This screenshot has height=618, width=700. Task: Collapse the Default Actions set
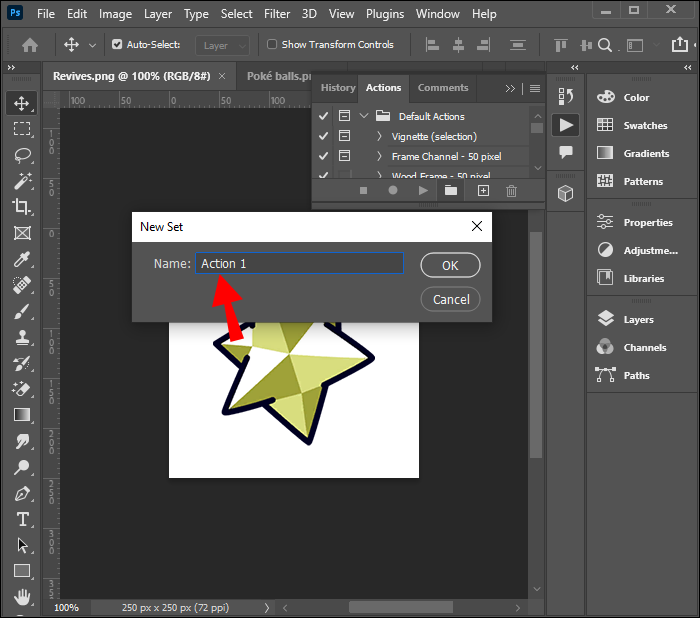(364, 116)
